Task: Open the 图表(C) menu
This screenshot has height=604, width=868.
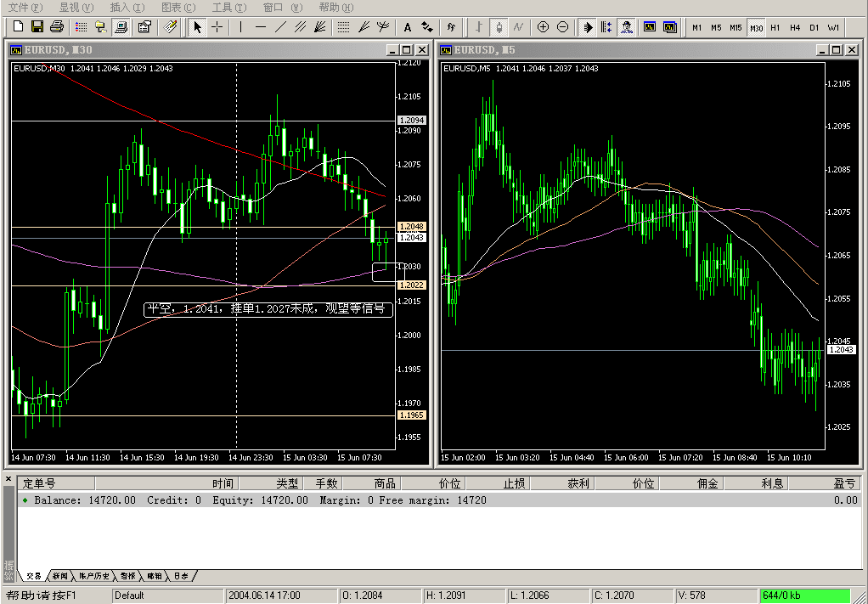Action: [178, 7]
